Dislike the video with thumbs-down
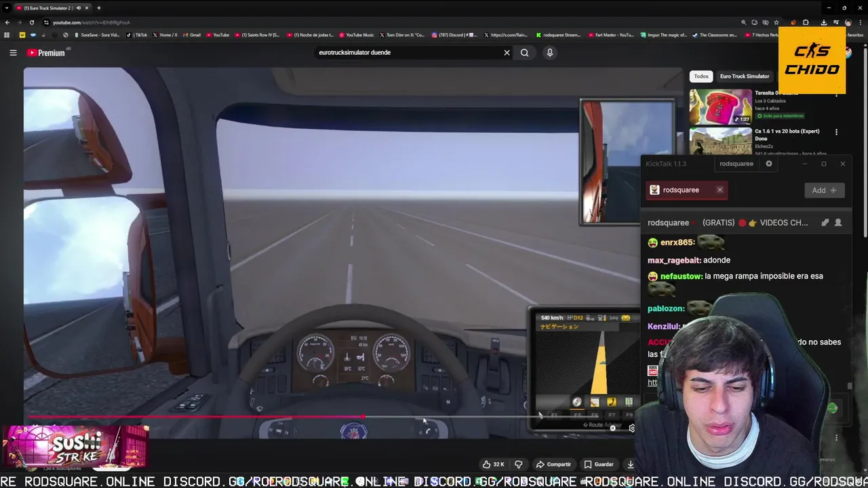 pos(519,464)
